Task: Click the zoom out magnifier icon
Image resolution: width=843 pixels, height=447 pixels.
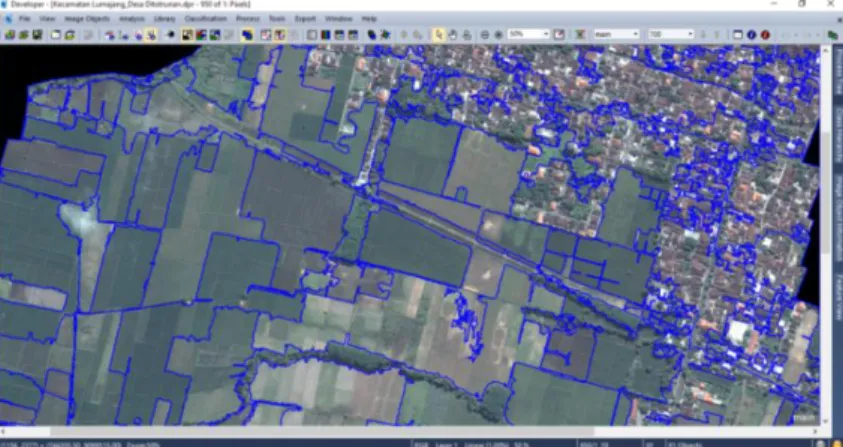Action: click(x=485, y=34)
